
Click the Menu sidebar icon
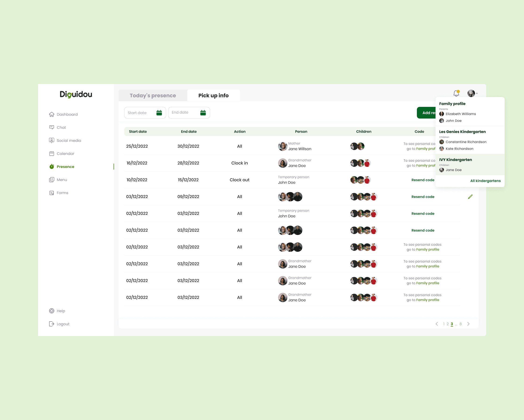click(x=52, y=180)
